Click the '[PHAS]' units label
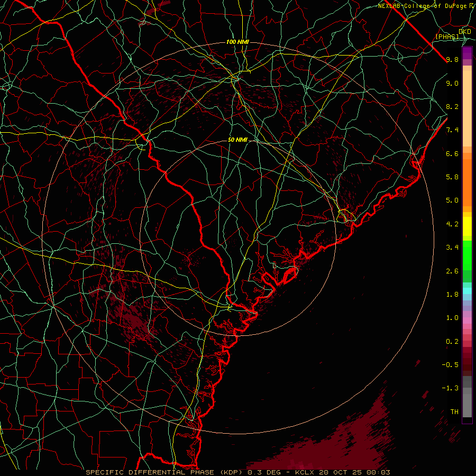Viewport: 476px width, 476px height. [x=447, y=36]
